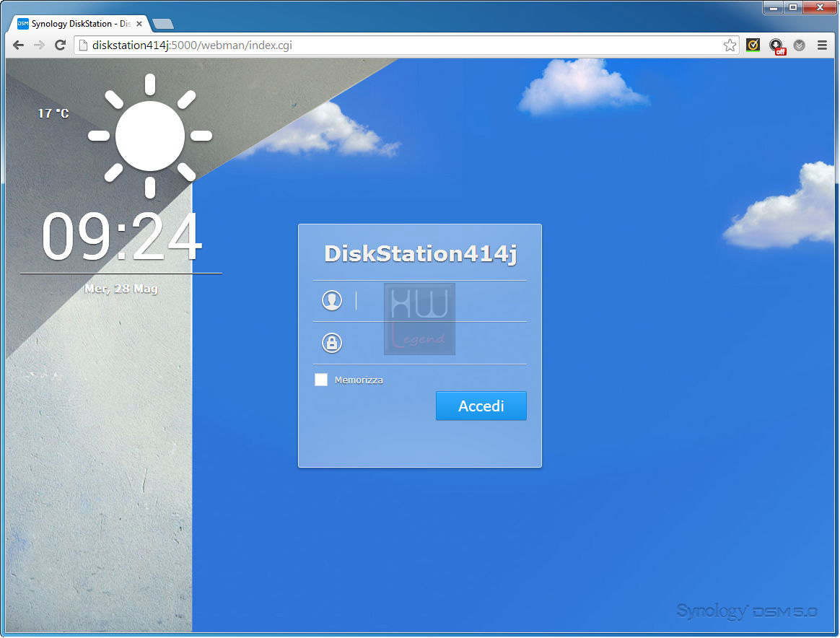Click the yellow checkmark extension icon
Image resolution: width=840 pixels, height=638 pixels.
point(753,45)
